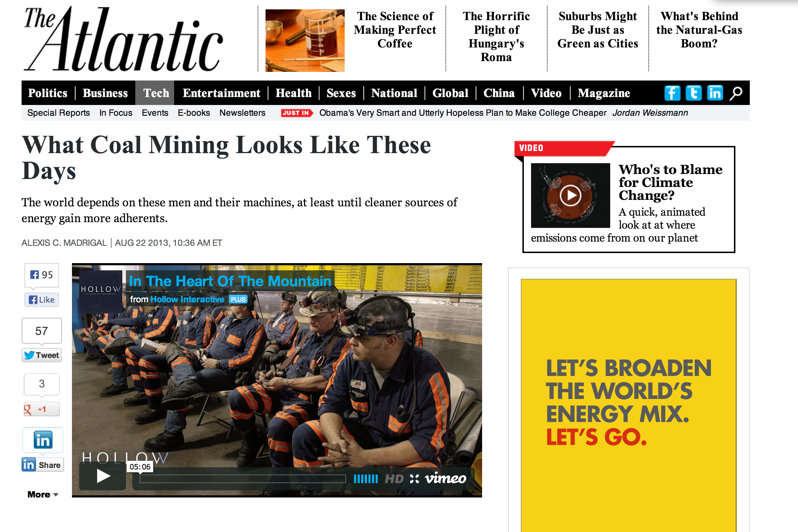Go to the China section

pyautogui.click(x=499, y=93)
